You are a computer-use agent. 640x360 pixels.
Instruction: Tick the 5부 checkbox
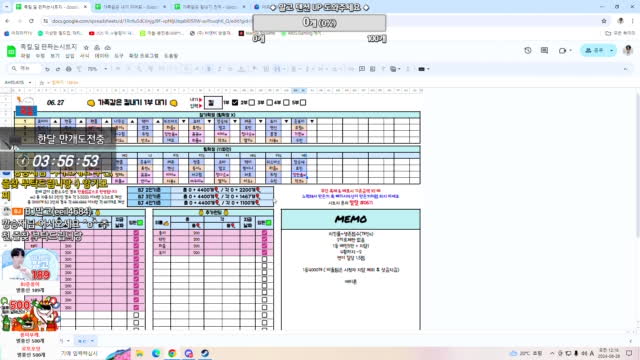pos(303,102)
